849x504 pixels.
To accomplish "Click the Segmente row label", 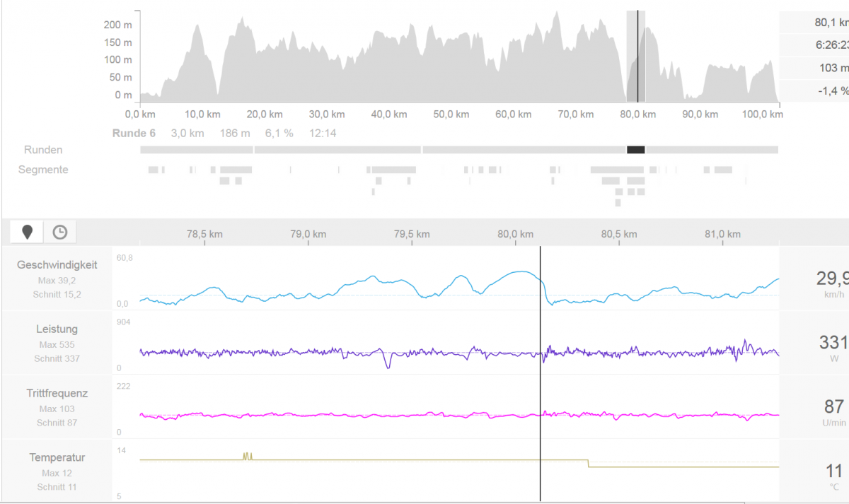I will [x=43, y=170].
